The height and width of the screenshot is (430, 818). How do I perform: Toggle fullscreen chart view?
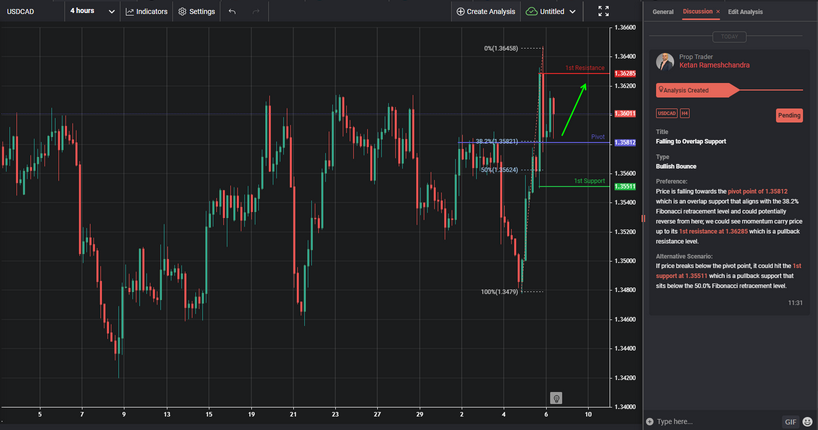604,11
